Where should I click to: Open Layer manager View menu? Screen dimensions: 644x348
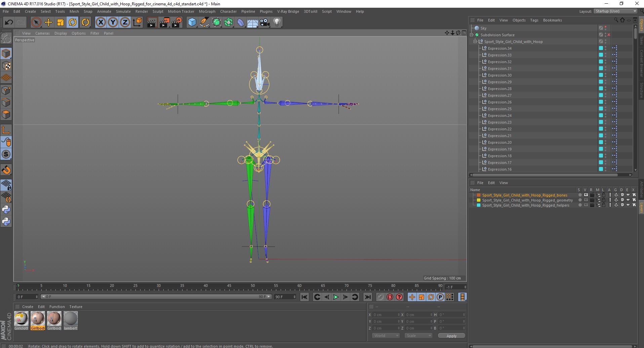(503, 183)
